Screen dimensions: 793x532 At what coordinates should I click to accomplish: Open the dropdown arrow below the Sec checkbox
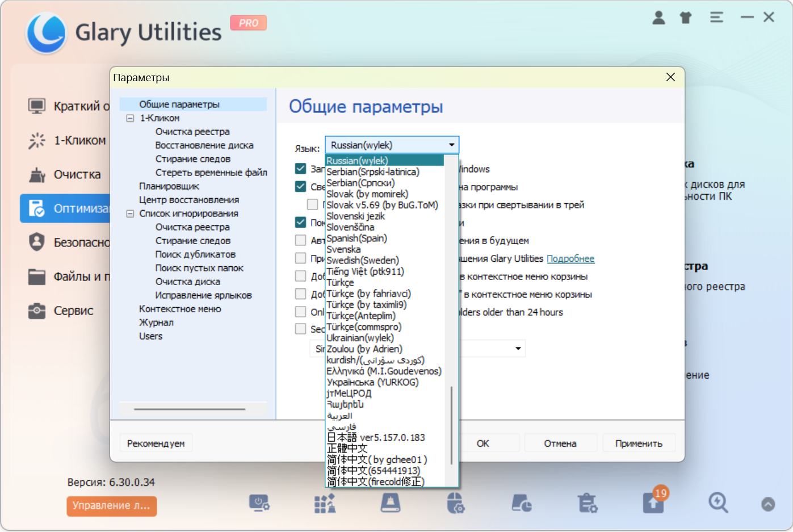pos(518,348)
